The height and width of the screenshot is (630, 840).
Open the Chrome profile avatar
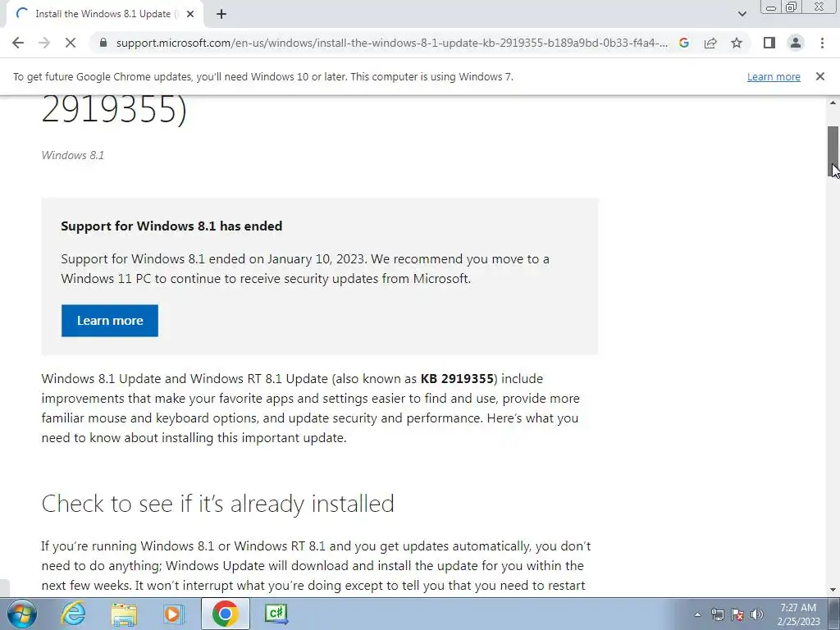796,43
